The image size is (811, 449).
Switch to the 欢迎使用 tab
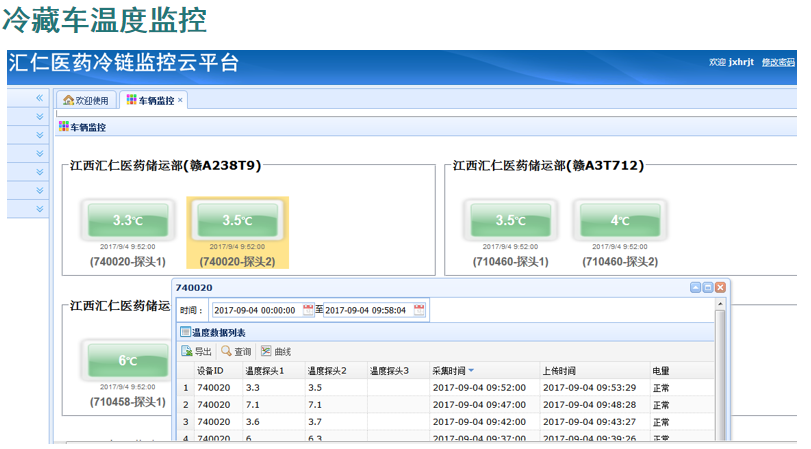click(86, 100)
